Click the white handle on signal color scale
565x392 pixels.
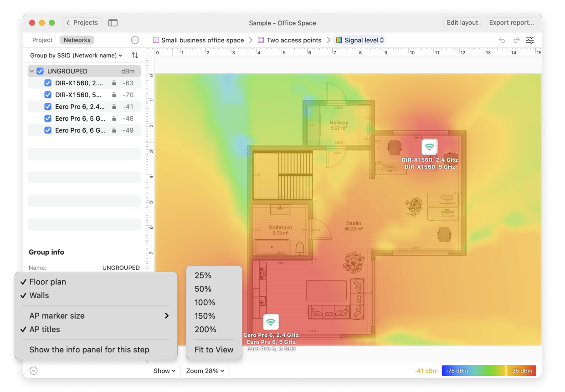507,371
